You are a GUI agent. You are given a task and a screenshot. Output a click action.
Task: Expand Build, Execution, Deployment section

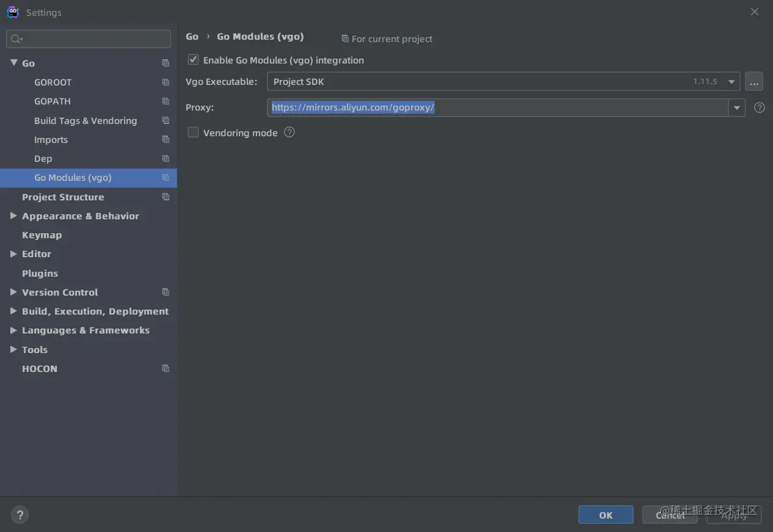click(x=13, y=311)
